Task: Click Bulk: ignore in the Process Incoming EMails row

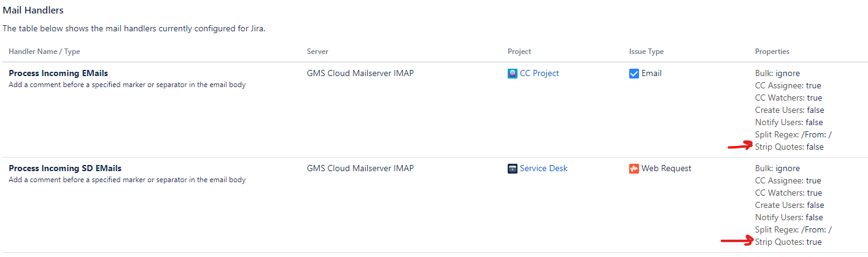Action: [x=778, y=73]
